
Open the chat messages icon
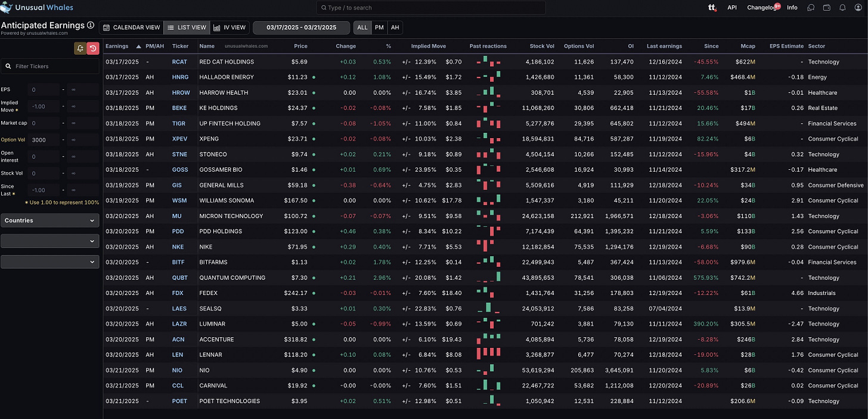[x=811, y=8]
